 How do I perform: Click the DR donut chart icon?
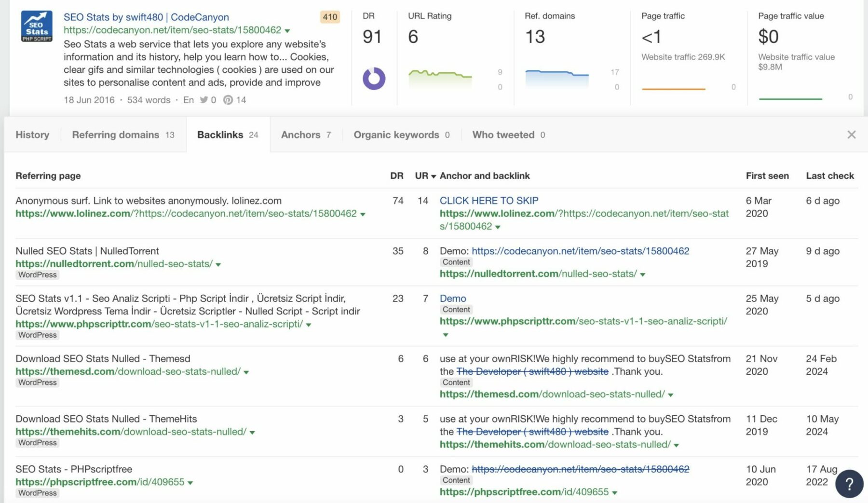(x=374, y=78)
